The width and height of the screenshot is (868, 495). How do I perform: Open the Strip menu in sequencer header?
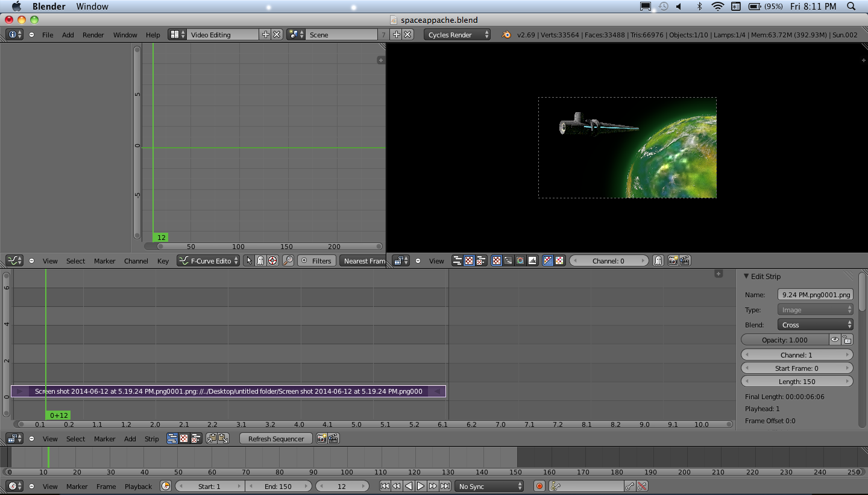[152, 439]
